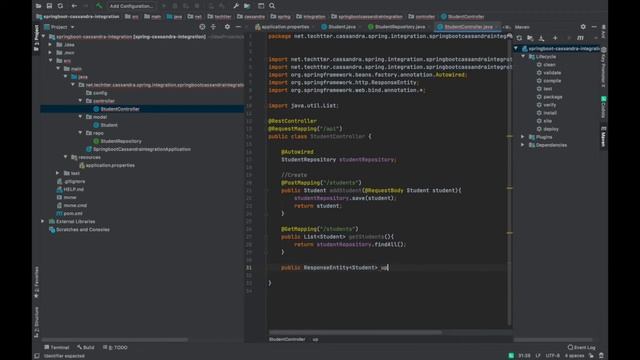Image resolution: width=640 pixels, height=360 pixels.
Task: Expand the Dependencies node in Maven
Action: pyautogui.click(x=522, y=145)
